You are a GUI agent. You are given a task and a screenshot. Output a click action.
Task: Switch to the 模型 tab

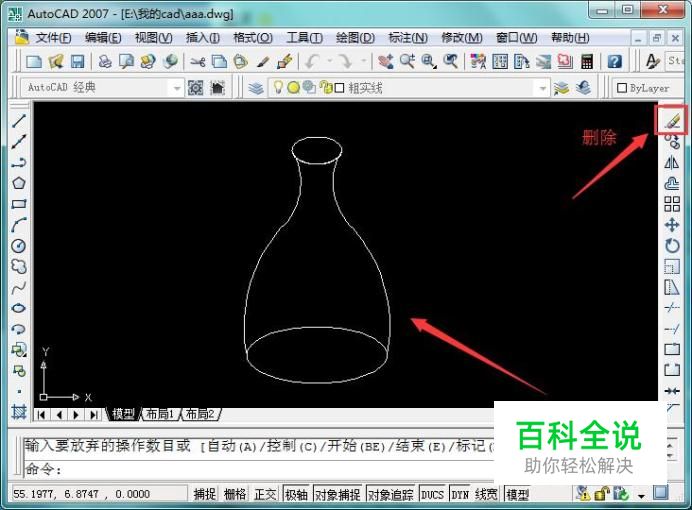[123, 414]
